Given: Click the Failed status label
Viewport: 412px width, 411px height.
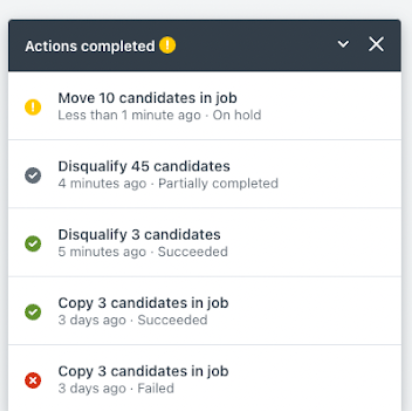Looking at the screenshot, I should (156, 388).
